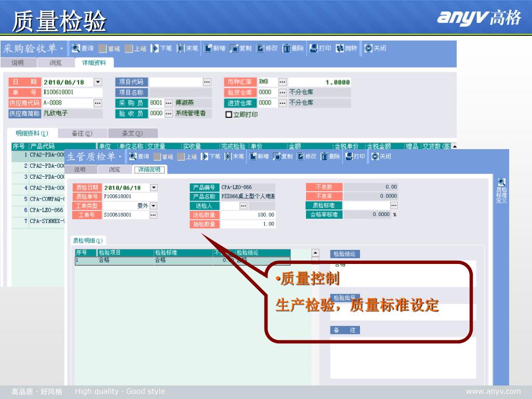Click 打印 in 生管质检单 toolbar
The image size is (532, 399).
[355, 156]
